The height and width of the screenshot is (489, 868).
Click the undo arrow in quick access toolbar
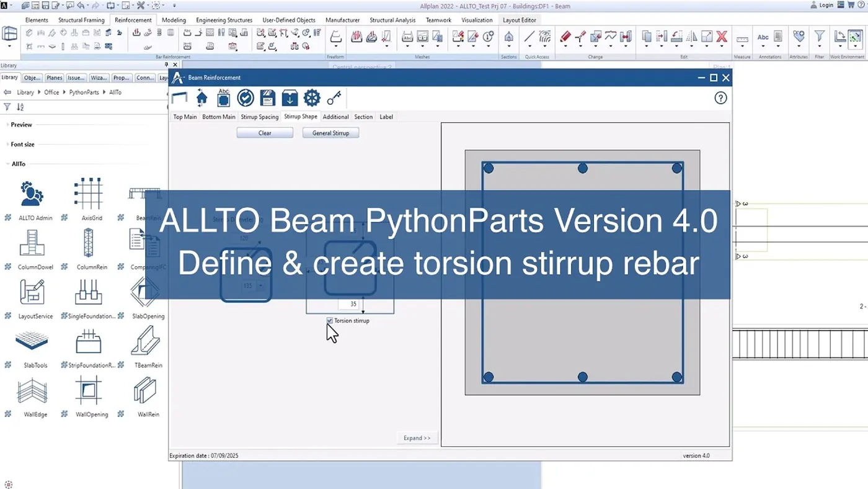click(80, 6)
